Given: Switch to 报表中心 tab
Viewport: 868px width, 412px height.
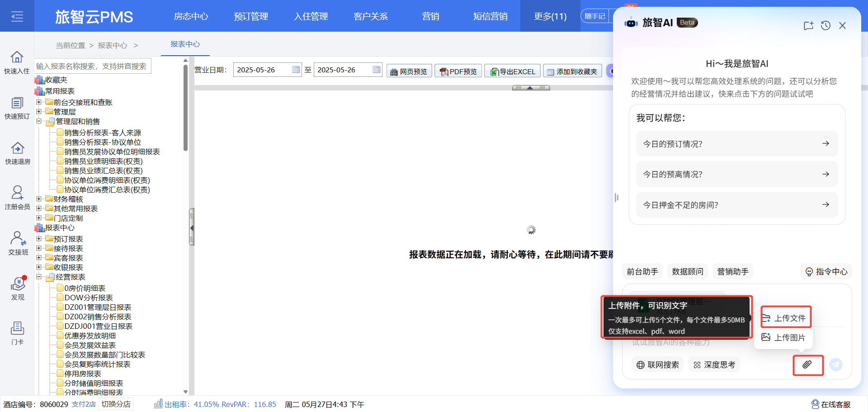Looking at the screenshot, I should (x=185, y=44).
